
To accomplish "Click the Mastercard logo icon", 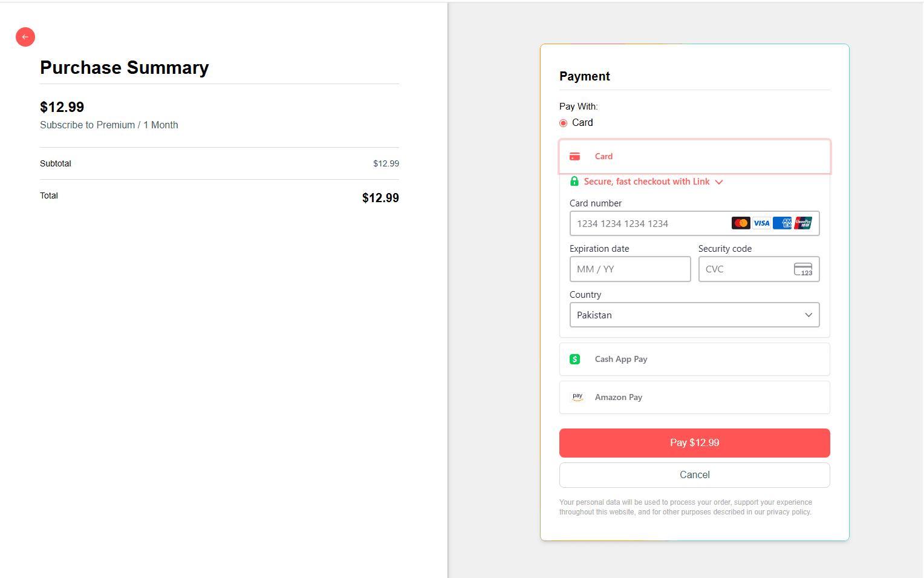I will (x=740, y=223).
